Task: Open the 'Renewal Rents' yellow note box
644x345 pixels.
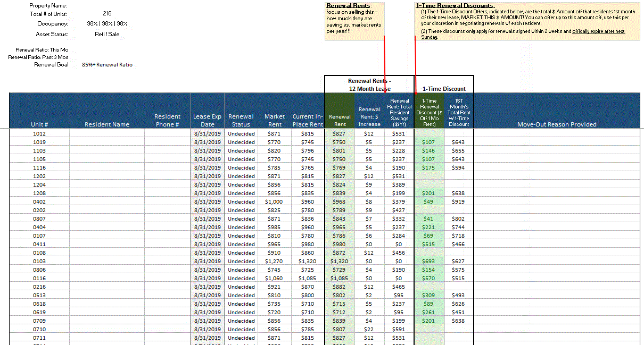Action: pyautogui.click(x=355, y=21)
